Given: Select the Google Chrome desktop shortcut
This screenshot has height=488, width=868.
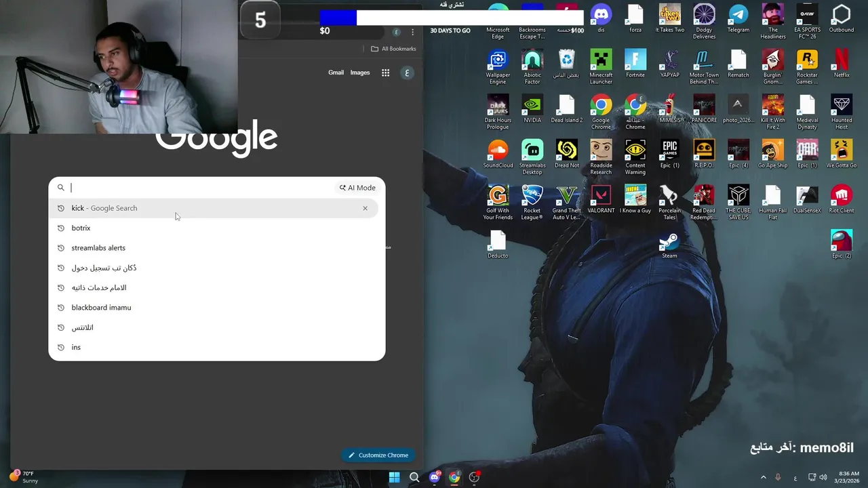Looking at the screenshot, I should pos(601,112).
